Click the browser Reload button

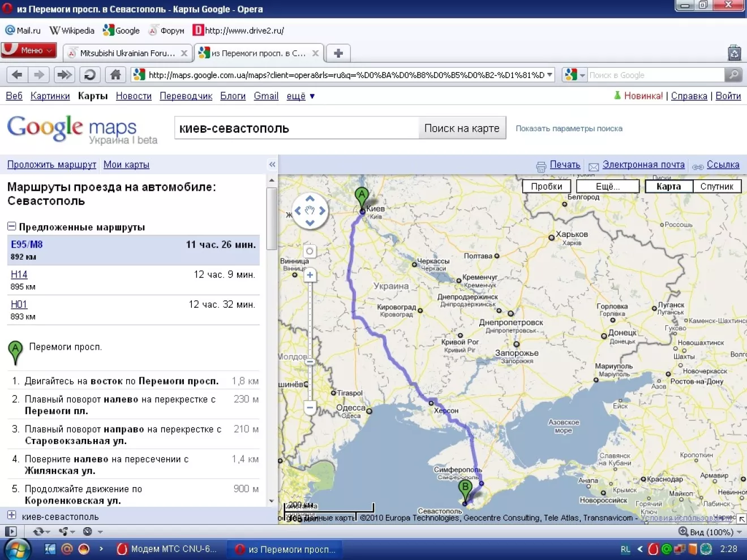click(x=89, y=75)
